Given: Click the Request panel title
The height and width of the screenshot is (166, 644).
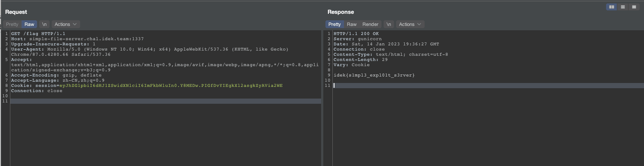Looking at the screenshot, I should point(16,12).
